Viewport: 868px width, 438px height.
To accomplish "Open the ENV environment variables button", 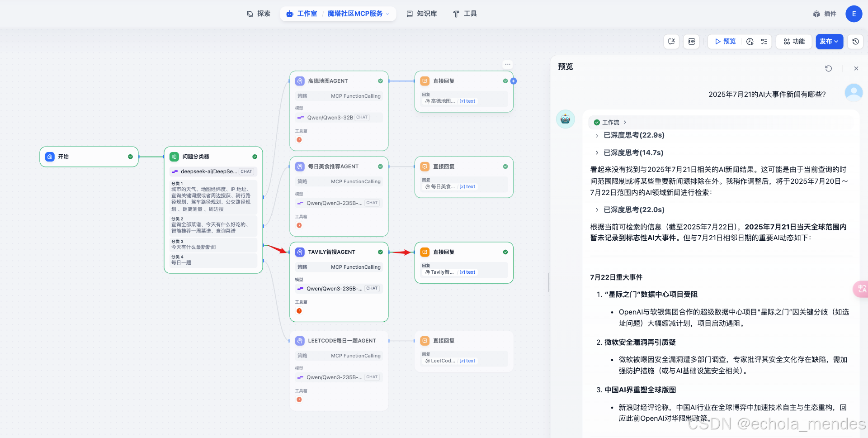I will [692, 41].
